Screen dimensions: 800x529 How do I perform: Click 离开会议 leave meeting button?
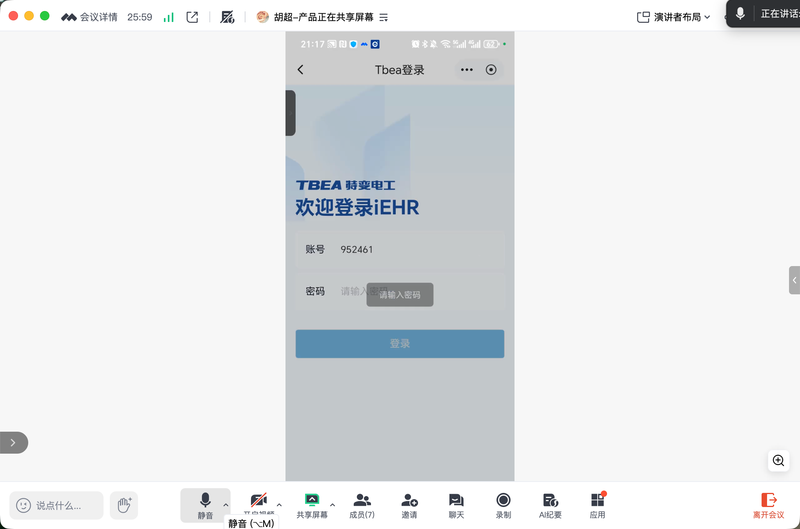[768, 506]
